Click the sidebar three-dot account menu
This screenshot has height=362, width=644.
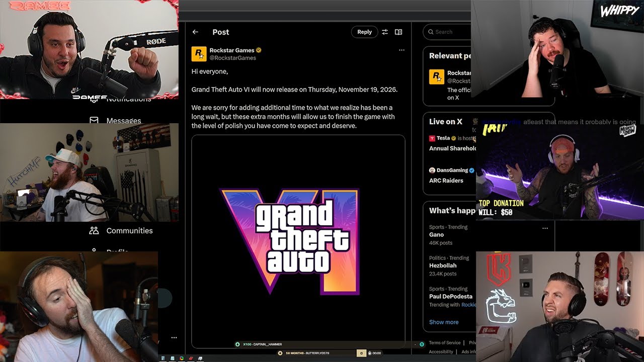click(174, 338)
